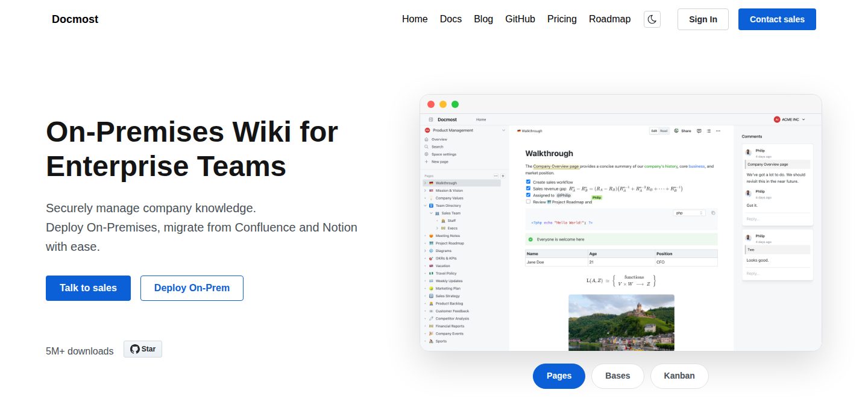Open the table of contents icon

[x=708, y=131]
